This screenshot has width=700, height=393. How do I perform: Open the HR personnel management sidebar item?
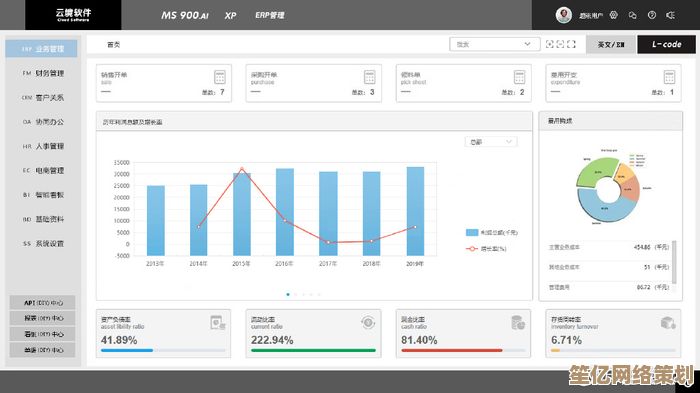pyautogui.click(x=43, y=146)
